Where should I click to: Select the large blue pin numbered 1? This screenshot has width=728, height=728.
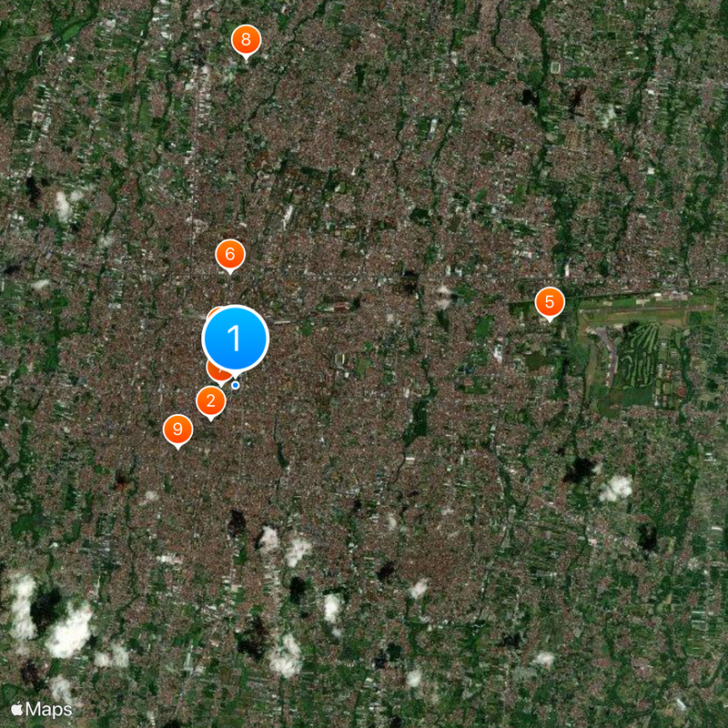[236, 339]
